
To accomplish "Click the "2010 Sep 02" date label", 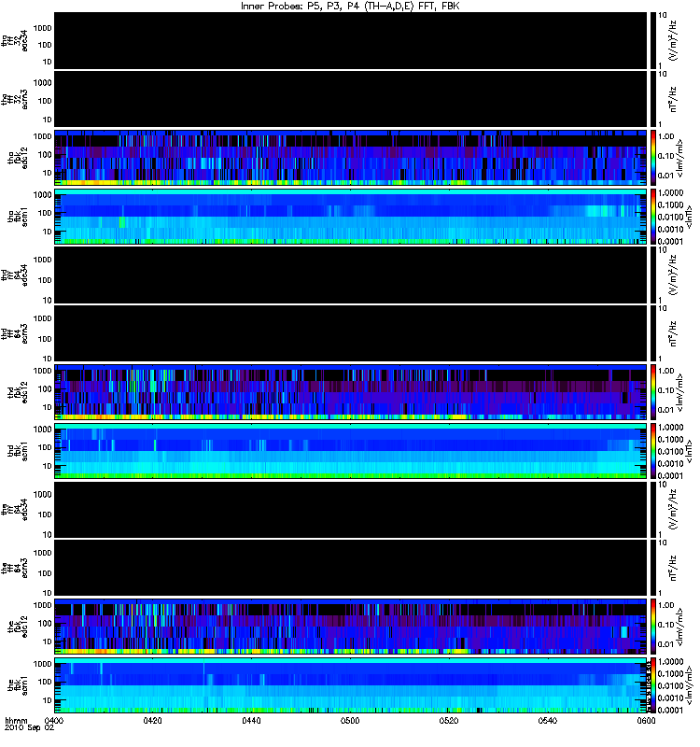I will tap(30, 728).
